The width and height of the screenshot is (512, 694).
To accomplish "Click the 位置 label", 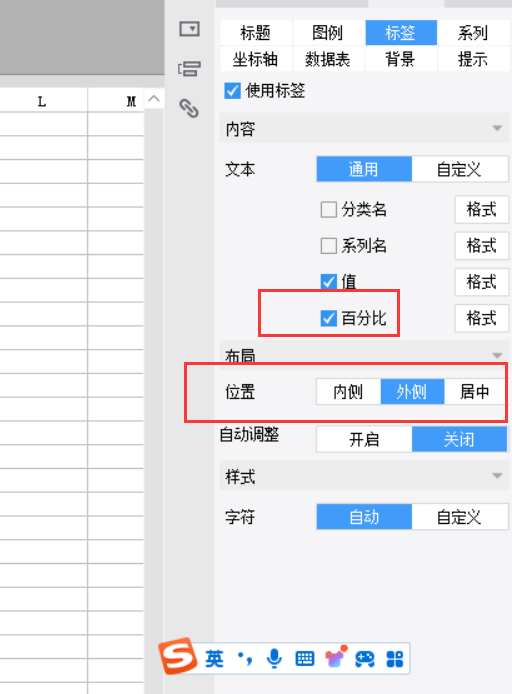I will [240, 392].
